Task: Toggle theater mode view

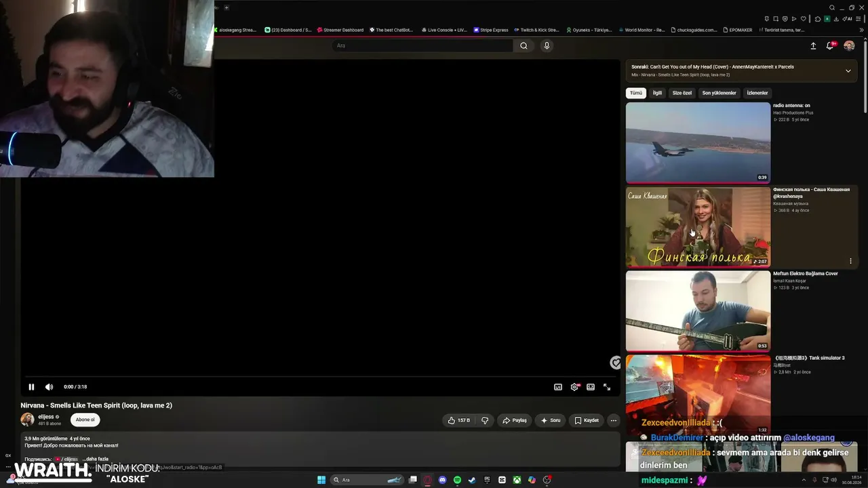Action: pos(591,387)
